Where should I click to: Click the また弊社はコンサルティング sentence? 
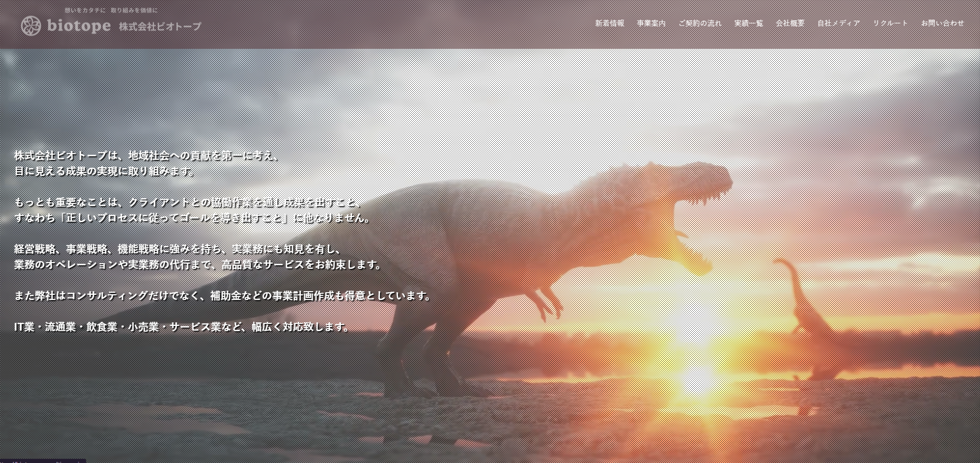pos(223,296)
